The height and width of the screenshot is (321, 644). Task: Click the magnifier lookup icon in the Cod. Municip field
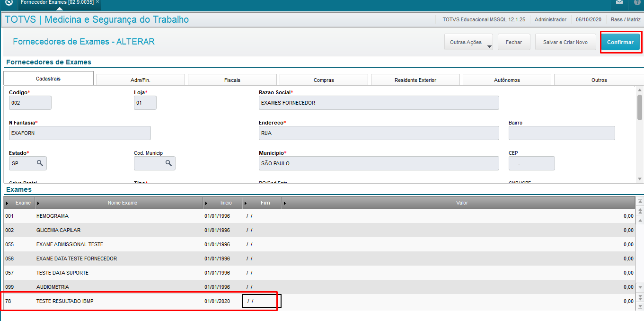tap(168, 163)
